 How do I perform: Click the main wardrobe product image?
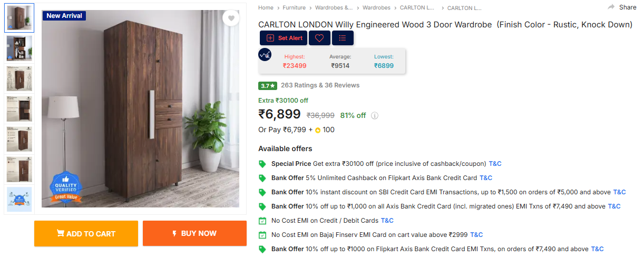tap(140, 108)
